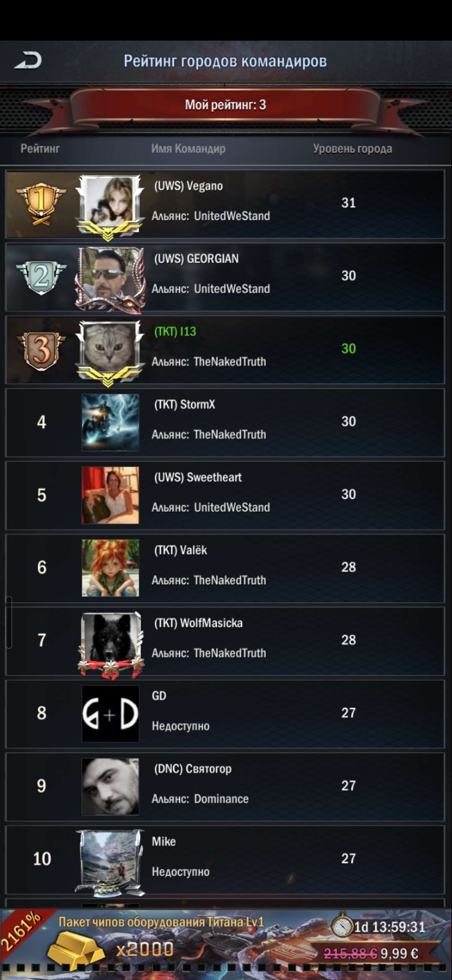Image resolution: width=452 pixels, height=980 pixels.
Task: Click the stopwatch timer icon
Action: [x=342, y=926]
